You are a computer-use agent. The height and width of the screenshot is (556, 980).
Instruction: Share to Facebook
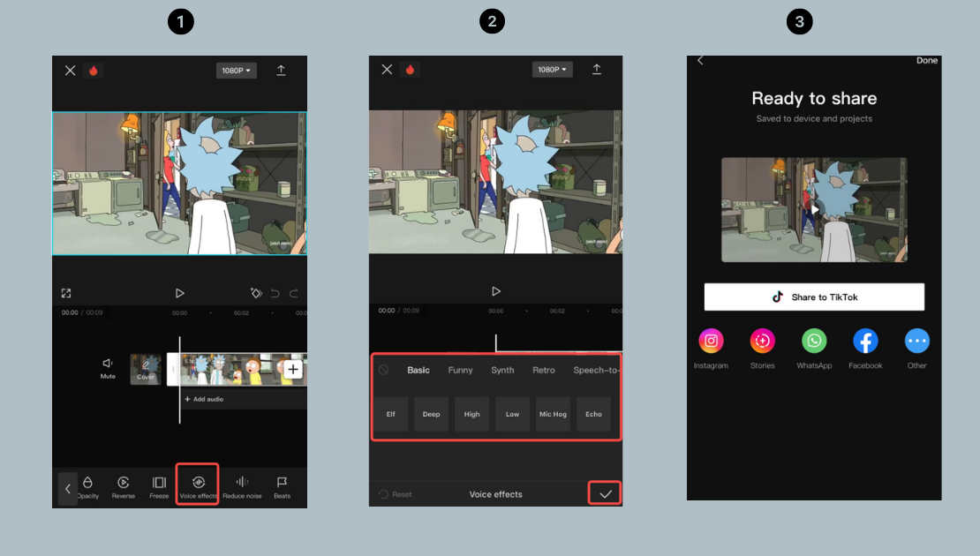pos(865,349)
